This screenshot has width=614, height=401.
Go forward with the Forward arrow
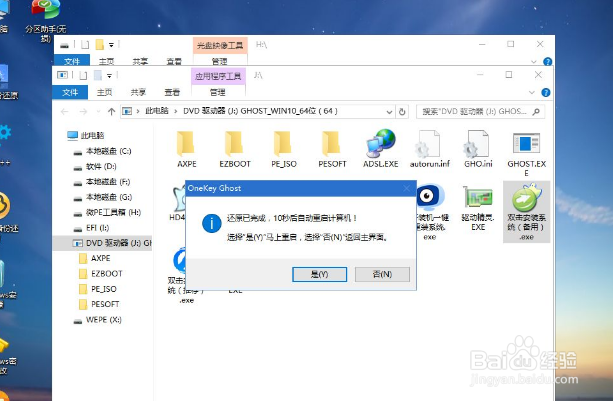pyautogui.click(x=83, y=112)
